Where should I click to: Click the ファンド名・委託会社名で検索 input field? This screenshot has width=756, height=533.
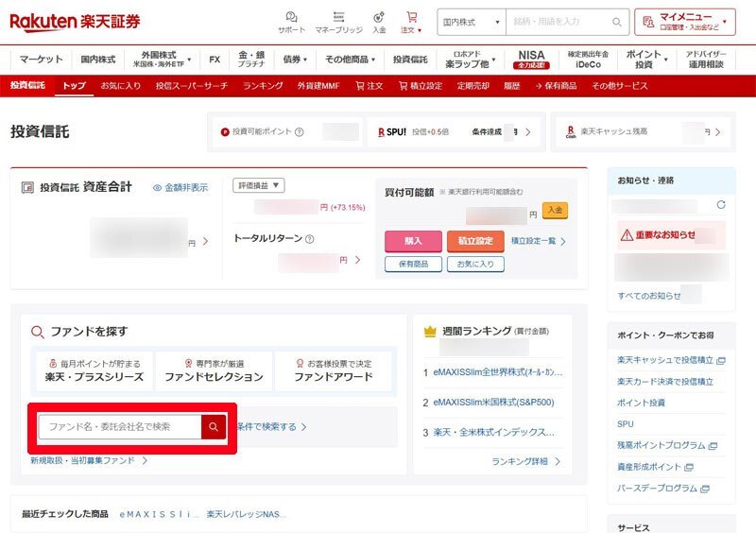coord(120,426)
